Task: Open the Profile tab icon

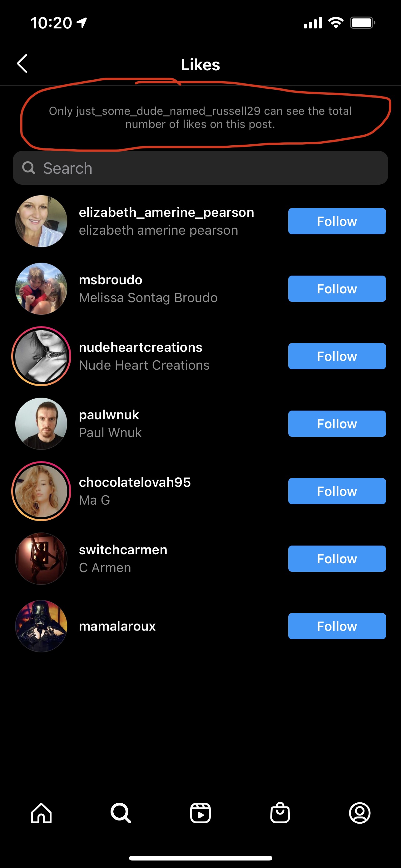Action: [x=359, y=813]
